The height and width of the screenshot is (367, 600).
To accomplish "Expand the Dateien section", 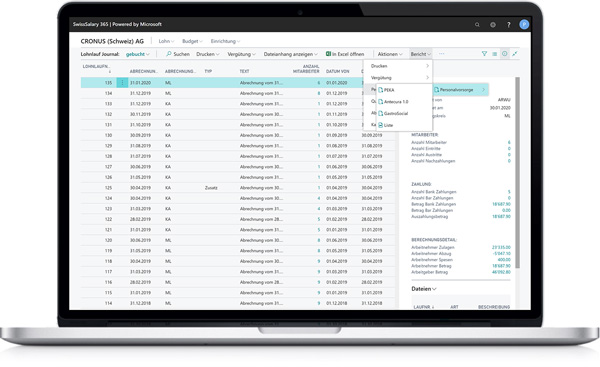I will 424,289.
